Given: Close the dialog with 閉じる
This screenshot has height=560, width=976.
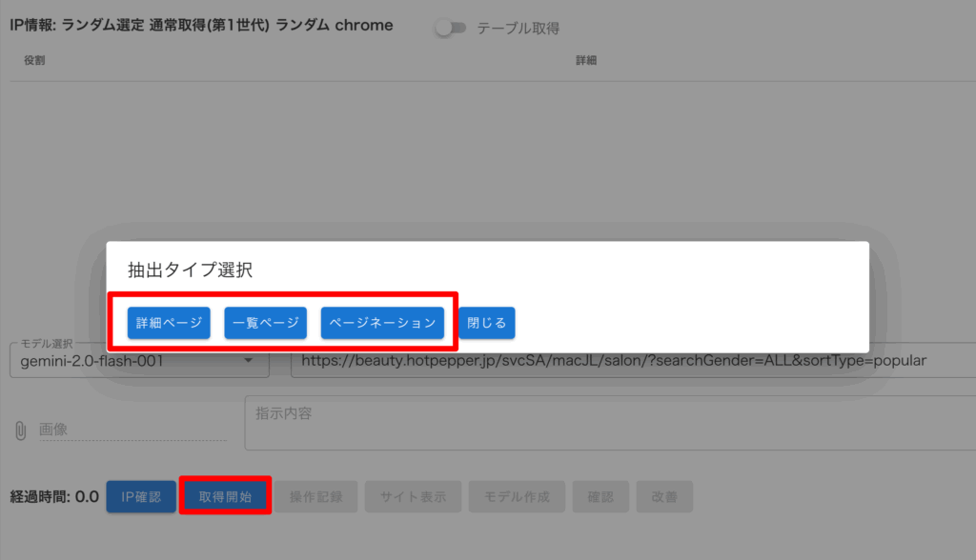Looking at the screenshot, I should pos(487,323).
